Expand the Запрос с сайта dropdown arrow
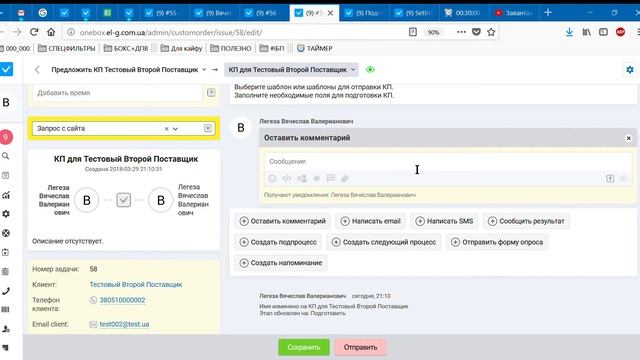 point(176,129)
